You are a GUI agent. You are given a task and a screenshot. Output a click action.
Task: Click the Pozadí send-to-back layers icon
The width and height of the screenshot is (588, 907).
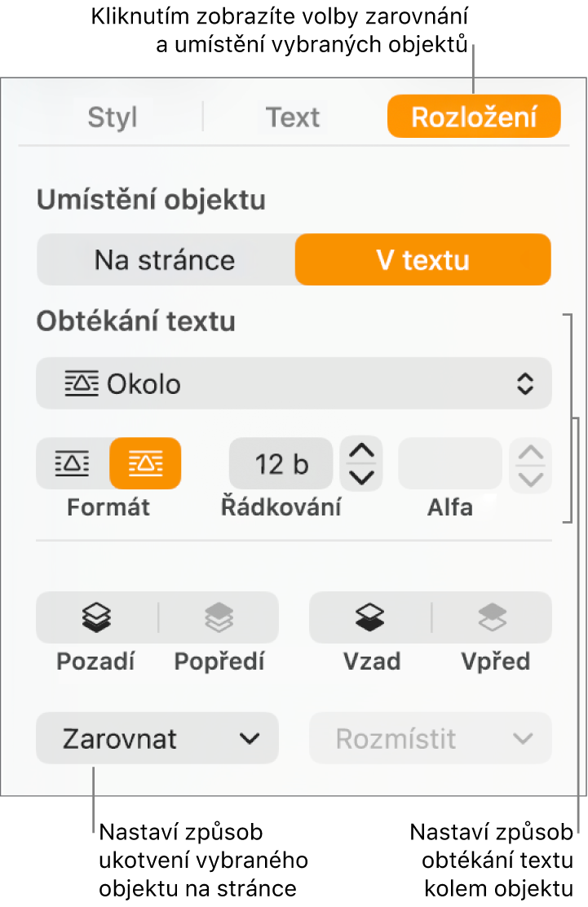[x=96, y=617]
